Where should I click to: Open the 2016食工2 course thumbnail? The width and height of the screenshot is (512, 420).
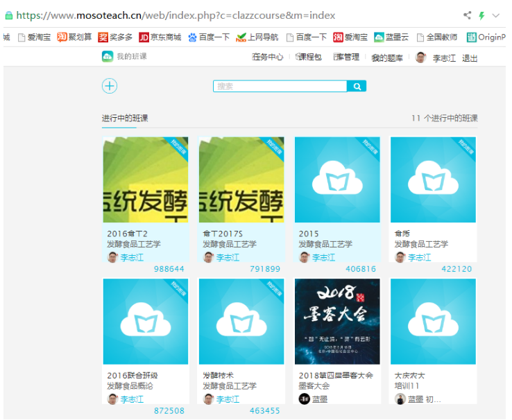(x=146, y=180)
